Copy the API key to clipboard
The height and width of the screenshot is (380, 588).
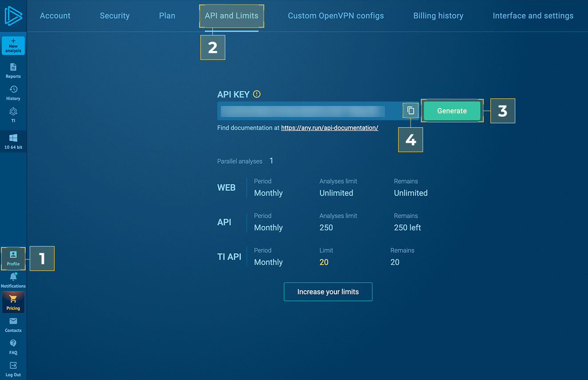click(x=411, y=110)
